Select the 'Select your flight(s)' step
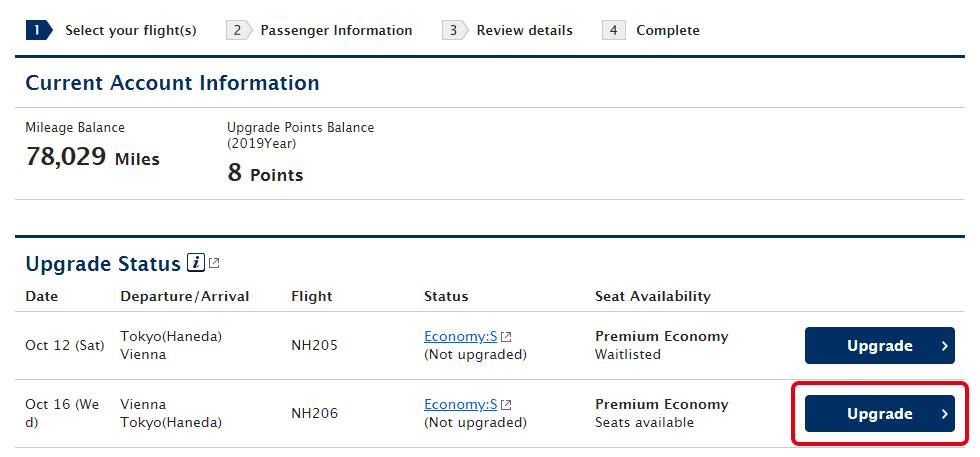The image size is (980, 457). point(130,30)
